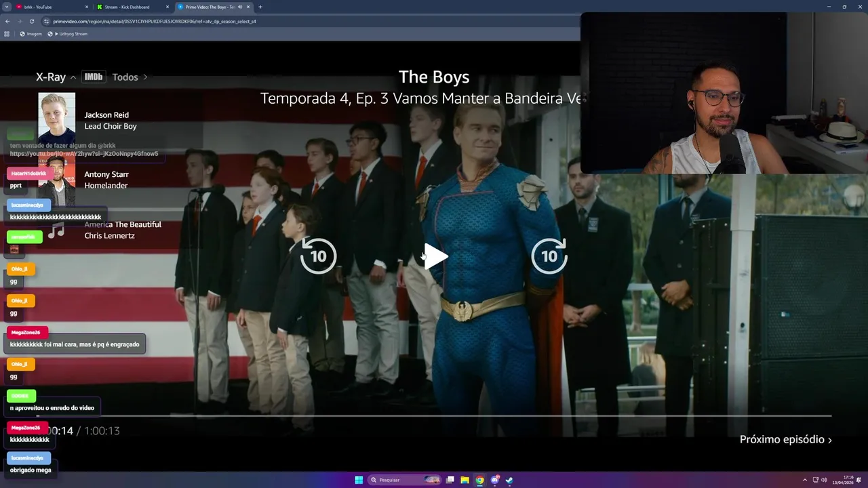
Task: Select Antony Starr cast entry
Action: (106, 180)
